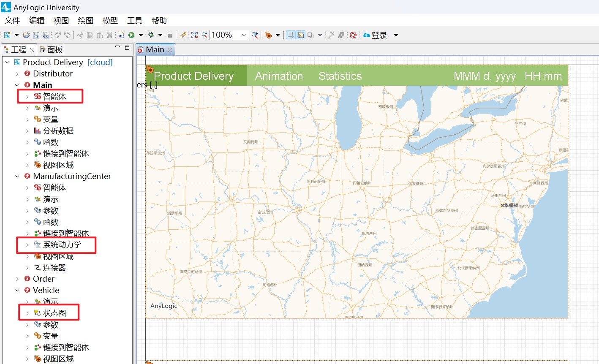Click the Zoom in magnifier icon
The width and height of the screenshot is (599, 364).
pyautogui.click(x=255, y=35)
